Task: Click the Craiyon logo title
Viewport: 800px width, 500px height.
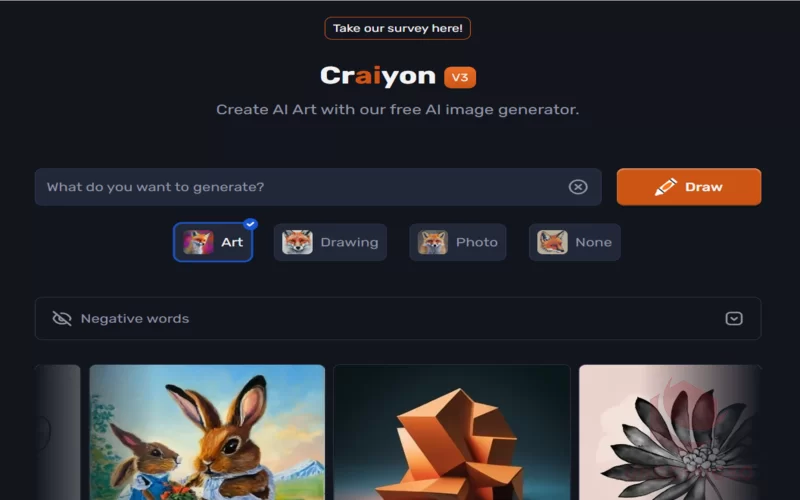Action: click(x=378, y=77)
